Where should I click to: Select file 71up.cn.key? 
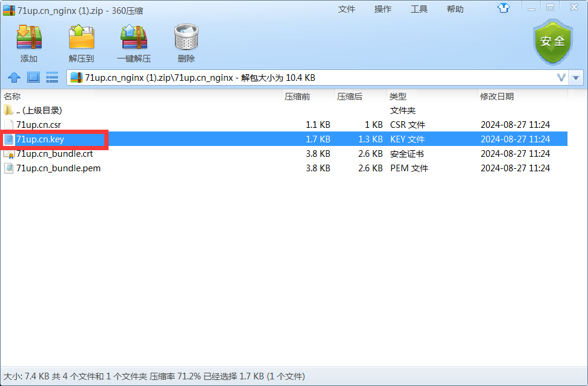click(284, 139)
